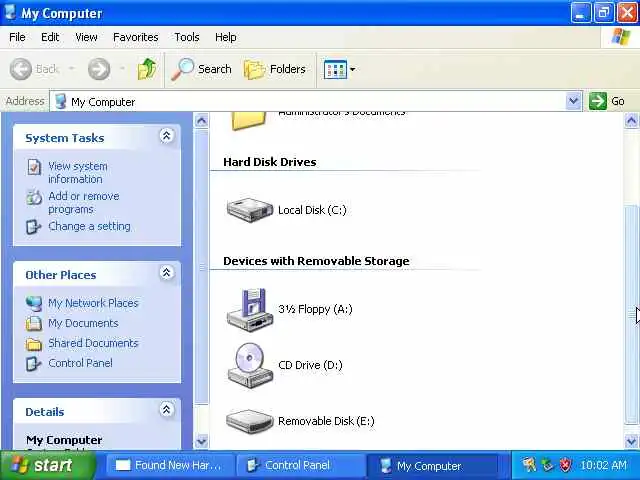Switch to Found New Hardware taskbar button
The height and width of the screenshot is (480, 640).
tap(170, 465)
